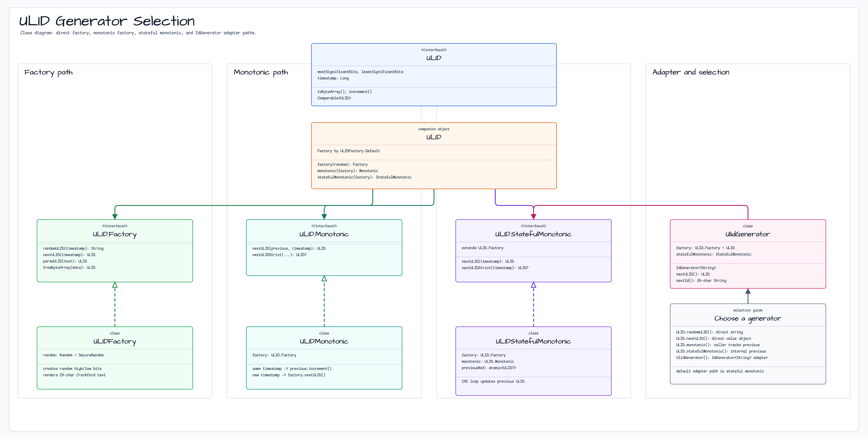Click 'extends ULID.Factory' text
Viewport: 868px width, 439px height.
483,248
